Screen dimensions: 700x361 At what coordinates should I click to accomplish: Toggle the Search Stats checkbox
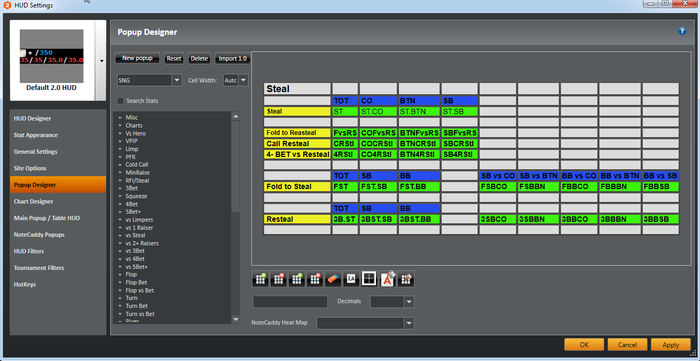click(x=121, y=101)
